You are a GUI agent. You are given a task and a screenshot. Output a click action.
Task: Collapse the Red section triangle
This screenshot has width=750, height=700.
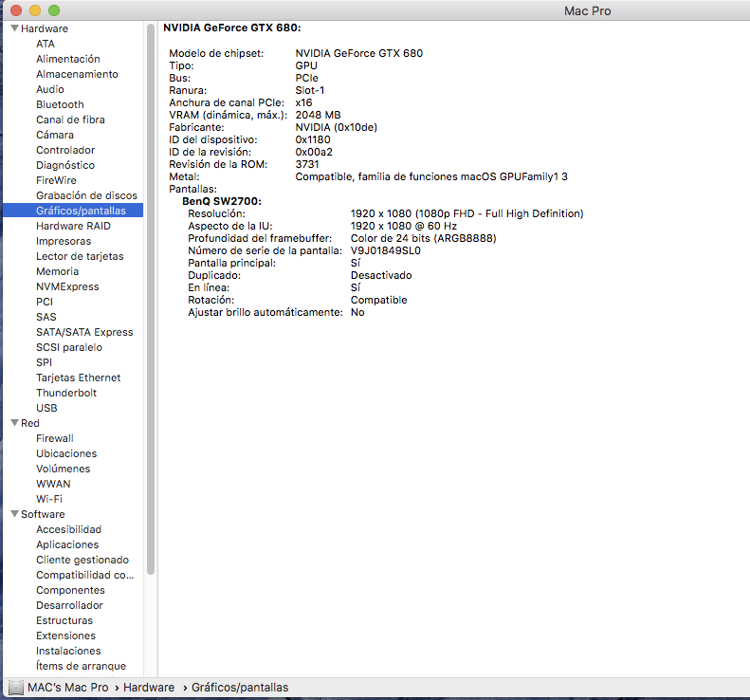coord(14,423)
